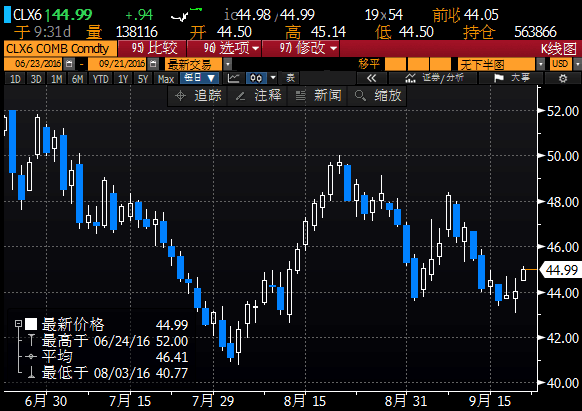The height and width of the screenshot is (411, 582).
Task: Click the 移平 moving average label
Action: (369, 64)
